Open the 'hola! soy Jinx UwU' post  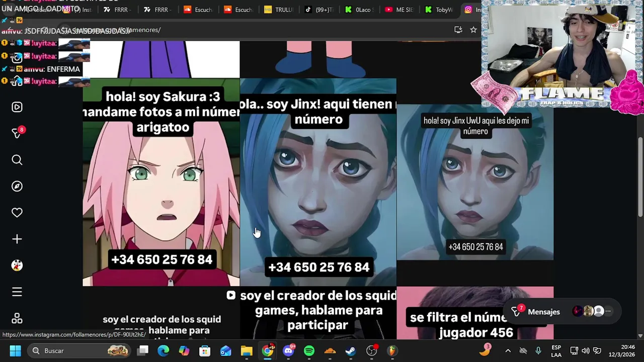tap(475, 183)
